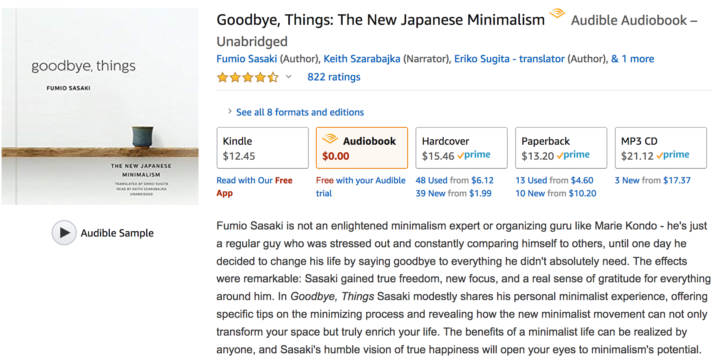Click the Audible logo beside title
The height and width of the screenshot is (362, 720).
coord(557,13)
